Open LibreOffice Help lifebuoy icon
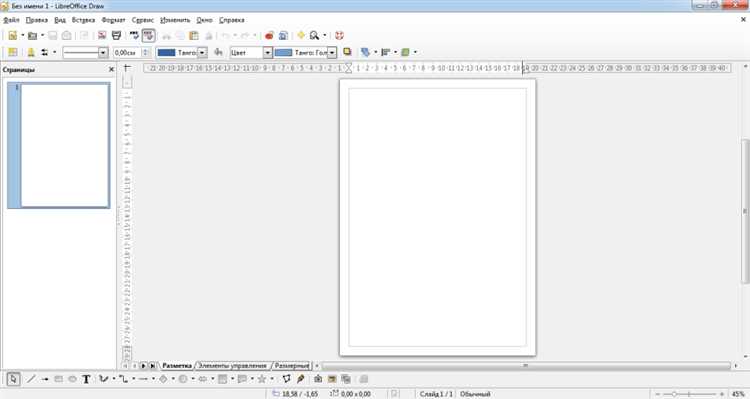This screenshot has height=399, width=750. [x=340, y=35]
